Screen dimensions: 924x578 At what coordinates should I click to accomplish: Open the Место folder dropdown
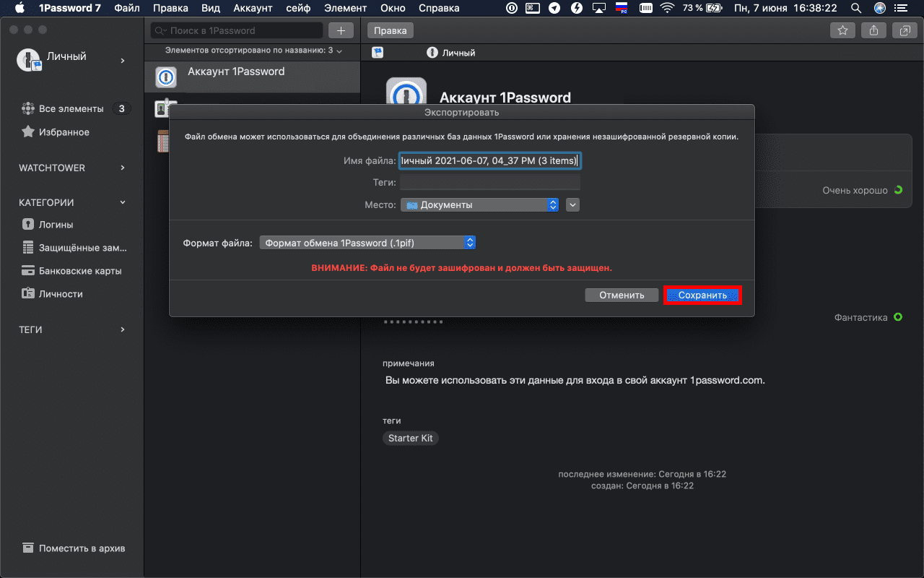479,205
